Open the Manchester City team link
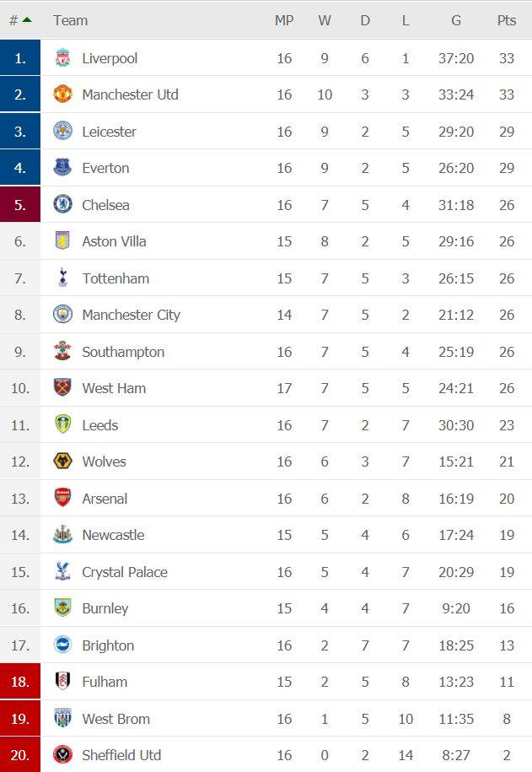 tap(131, 315)
